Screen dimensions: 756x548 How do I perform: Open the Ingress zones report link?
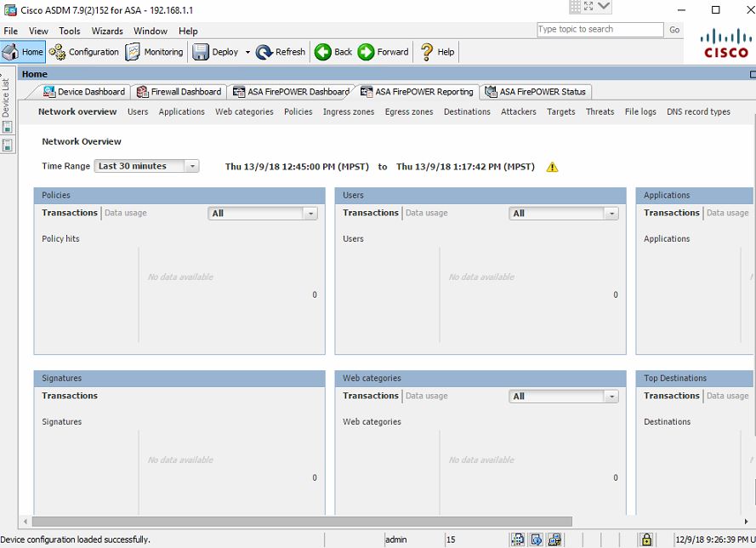coord(349,111)
